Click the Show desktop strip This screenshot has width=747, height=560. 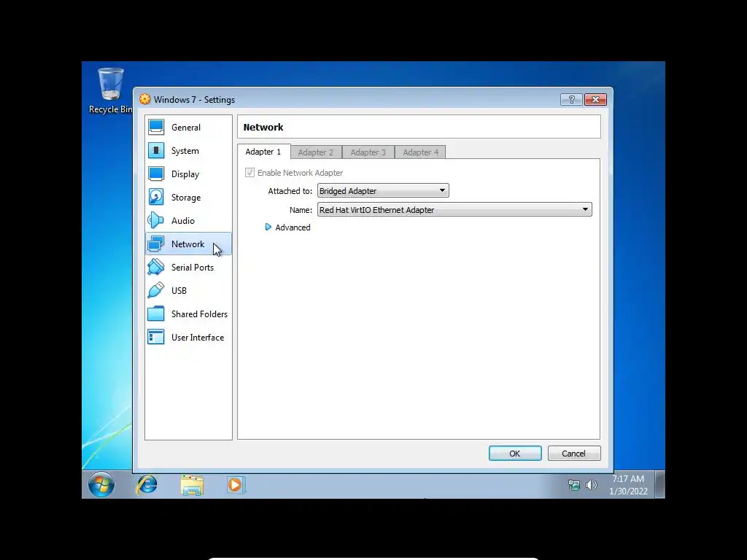[x=659, y=485]
